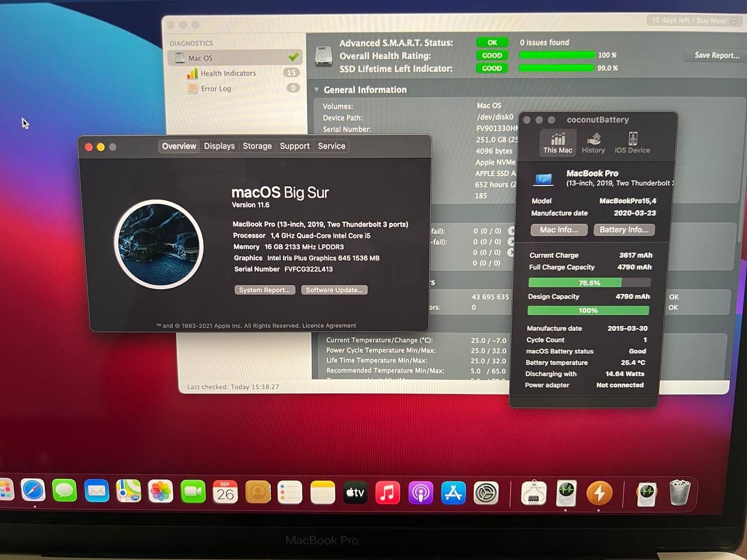This screenshot has width=747, height=560.
Task: Open iOS Device tab in coconutBattery
Action: (x=632, y=143)
